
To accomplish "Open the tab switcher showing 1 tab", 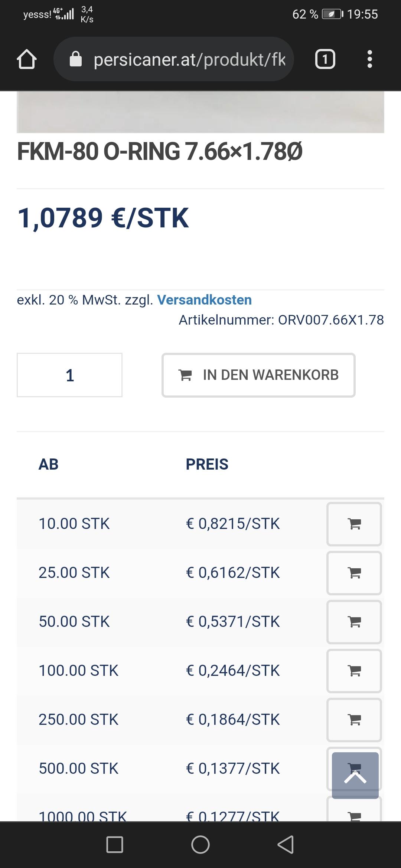I will coord(325,59).
